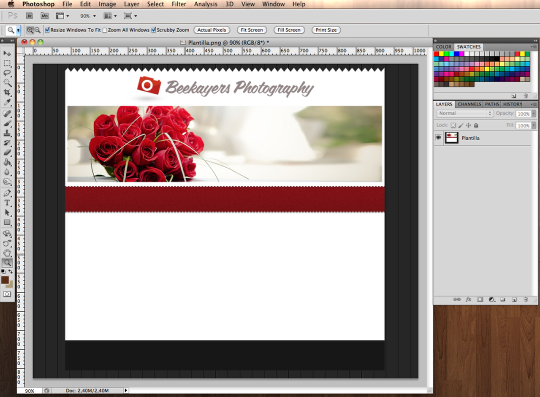
Task: Select the History Brush tool
Action: coord(7,143)
